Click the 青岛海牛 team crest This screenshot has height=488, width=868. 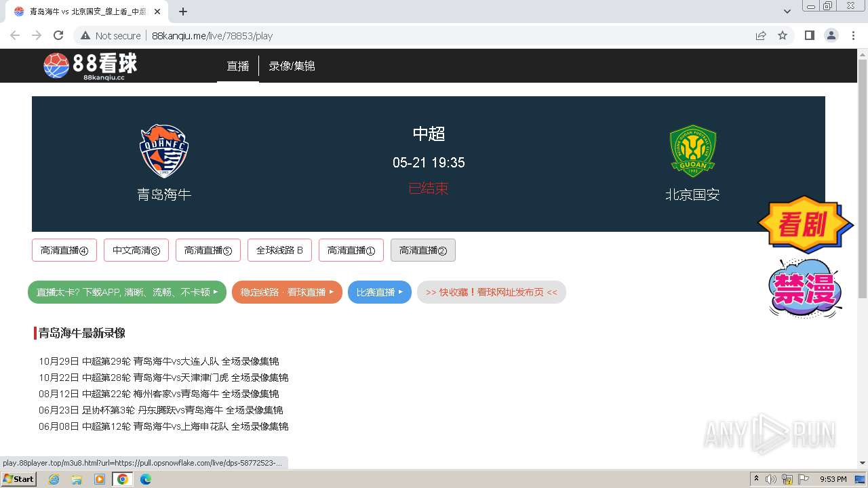[164, 151]
